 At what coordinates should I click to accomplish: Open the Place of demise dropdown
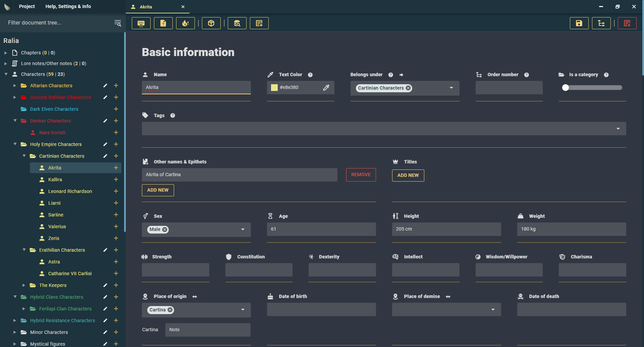click(493, 309)
